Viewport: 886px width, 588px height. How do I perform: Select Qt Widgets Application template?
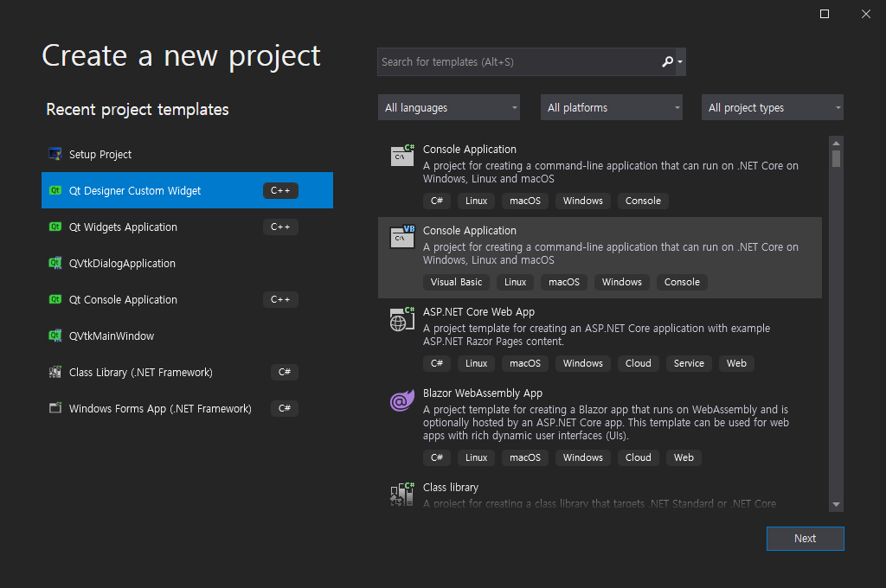coord(187,227)
